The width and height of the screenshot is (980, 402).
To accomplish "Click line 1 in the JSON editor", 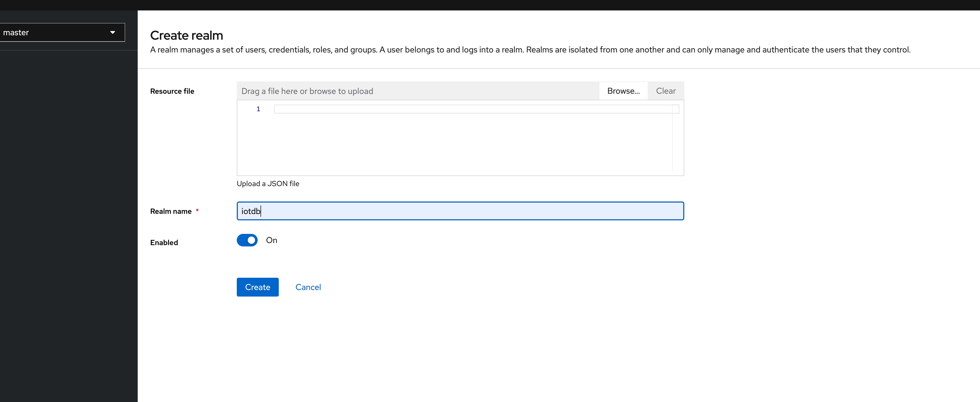I will [472, 109].
